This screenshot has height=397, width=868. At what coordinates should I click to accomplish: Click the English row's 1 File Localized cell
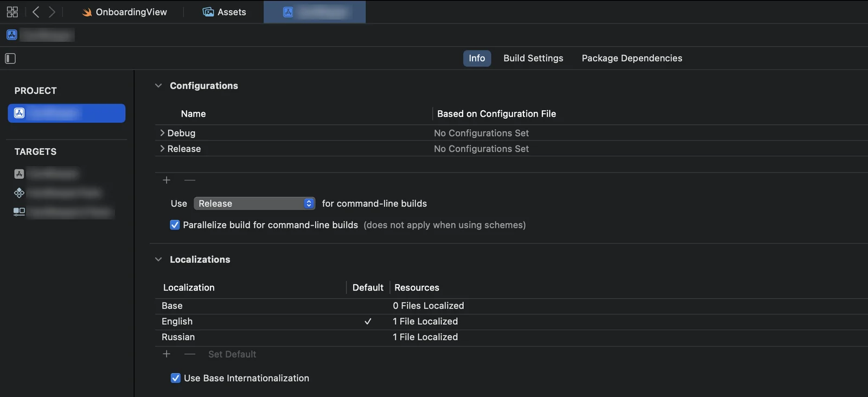425,322
